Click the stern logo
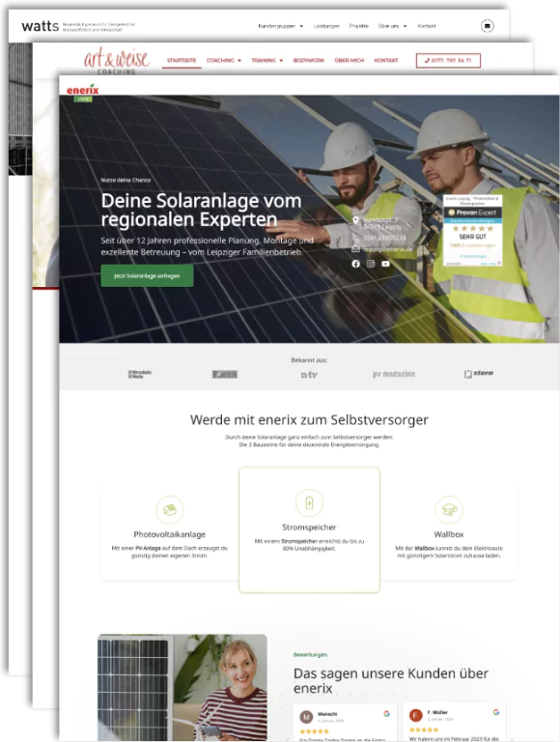The height and width of the screenshot is (742, 560). 479,373
